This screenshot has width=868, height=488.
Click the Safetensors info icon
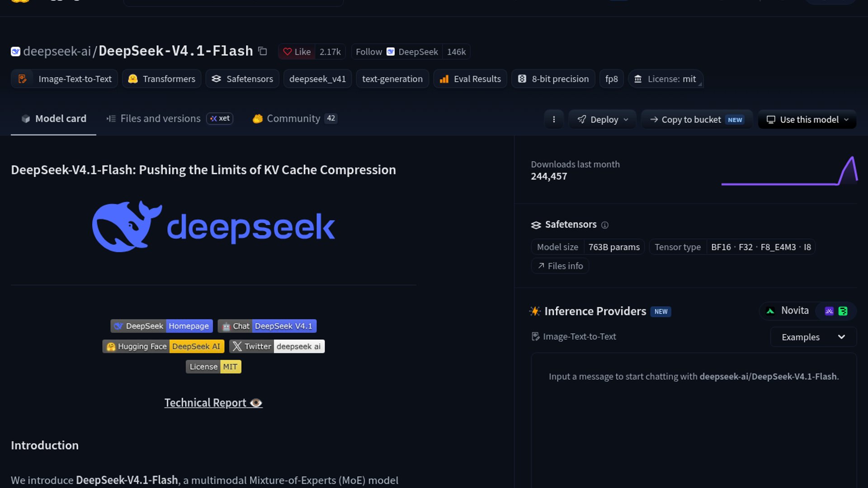(605, 225)
